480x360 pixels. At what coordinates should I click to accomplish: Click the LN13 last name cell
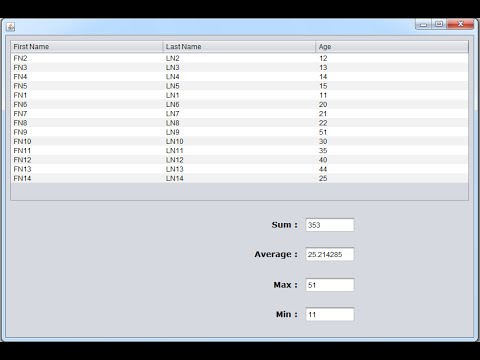click(239, 169)
